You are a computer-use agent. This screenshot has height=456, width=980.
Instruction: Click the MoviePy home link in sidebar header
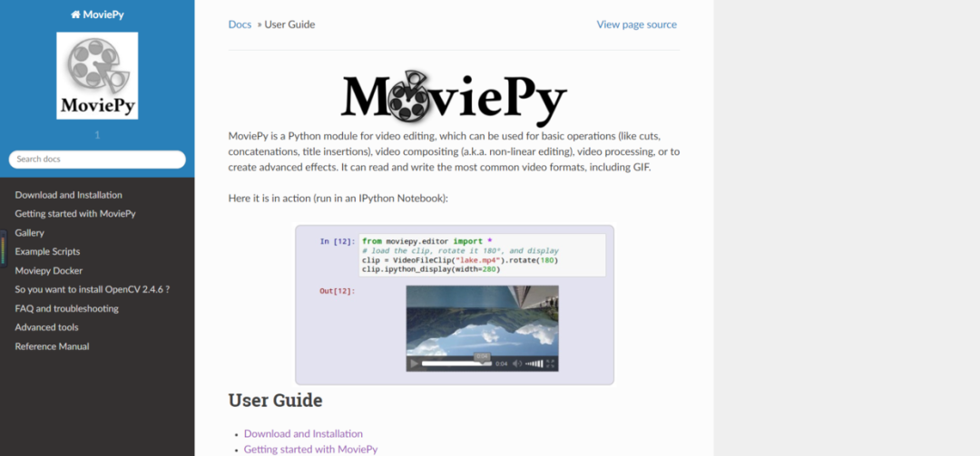97,15
